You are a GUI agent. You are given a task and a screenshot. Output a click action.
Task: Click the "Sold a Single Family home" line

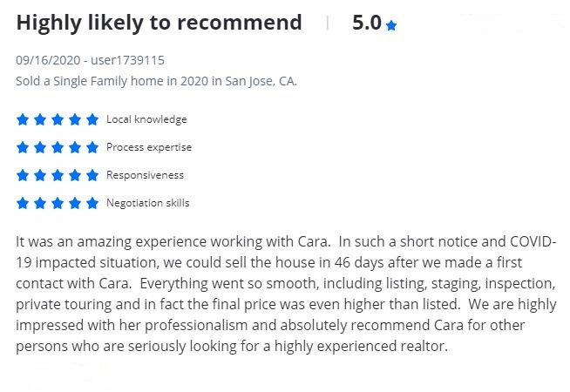pos(156,80)
